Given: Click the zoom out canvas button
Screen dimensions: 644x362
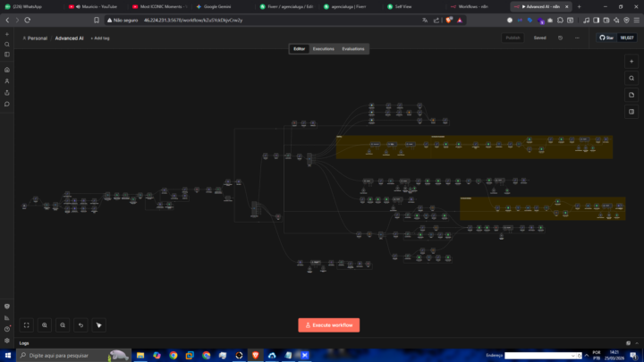Looking at the screenshot, I should 63,325.
